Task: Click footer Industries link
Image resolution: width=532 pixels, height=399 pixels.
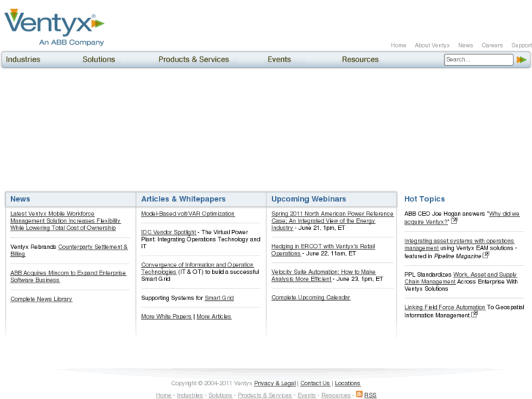Action: tap(190, 395)
